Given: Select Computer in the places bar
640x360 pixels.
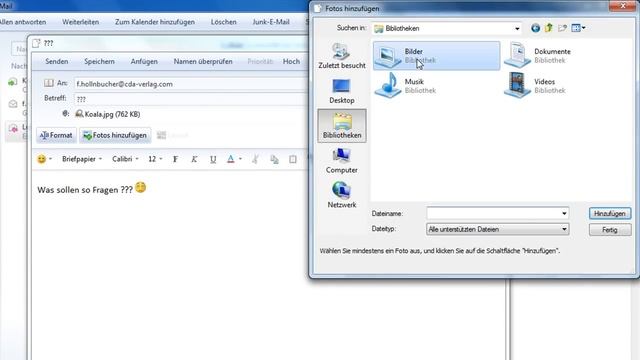Looking at the screenshot, I should tap(342, 160).
